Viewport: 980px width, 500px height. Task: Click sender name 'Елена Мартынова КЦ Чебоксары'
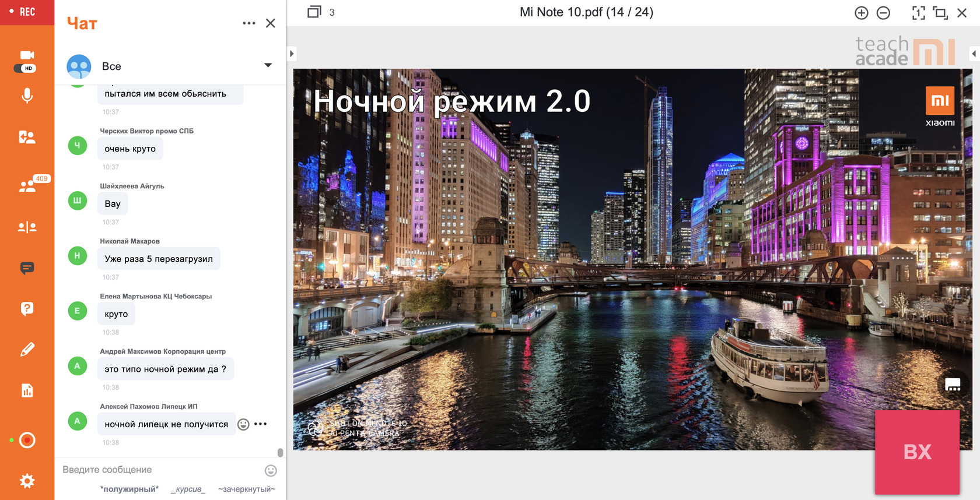tap(156, 297)
